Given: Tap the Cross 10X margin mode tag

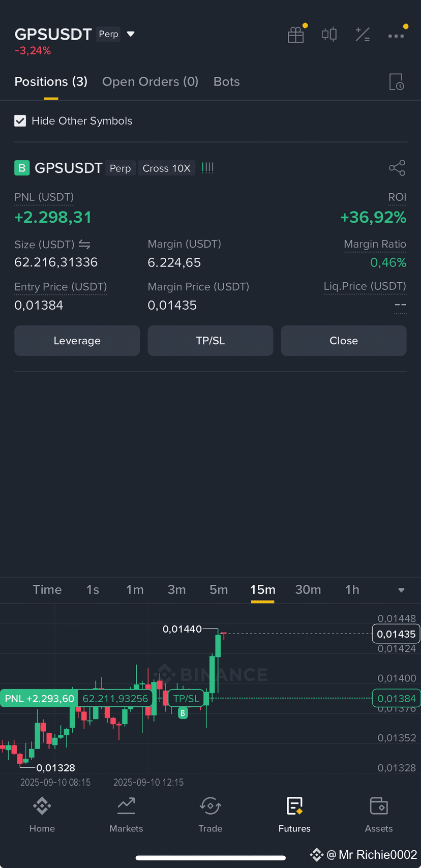Looking at the screenshot, I should pyautogui.click(x=166, y=168).
